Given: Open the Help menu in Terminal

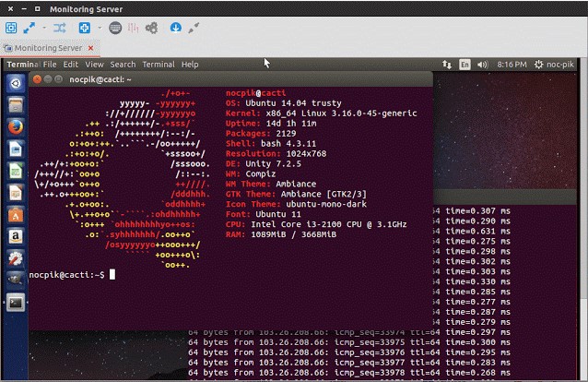Looking at the screenshot, I should 190,65.
